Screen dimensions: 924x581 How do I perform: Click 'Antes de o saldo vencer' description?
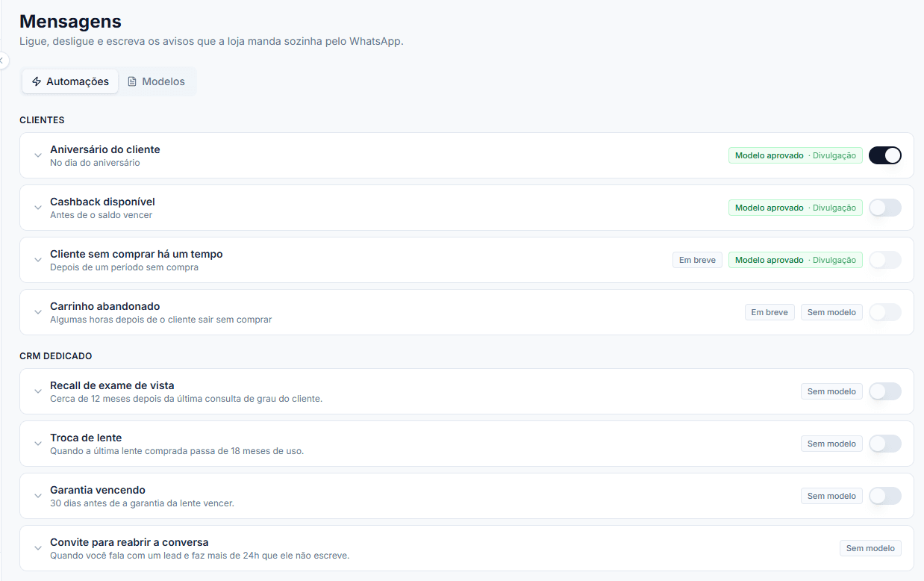pos(101,215)
